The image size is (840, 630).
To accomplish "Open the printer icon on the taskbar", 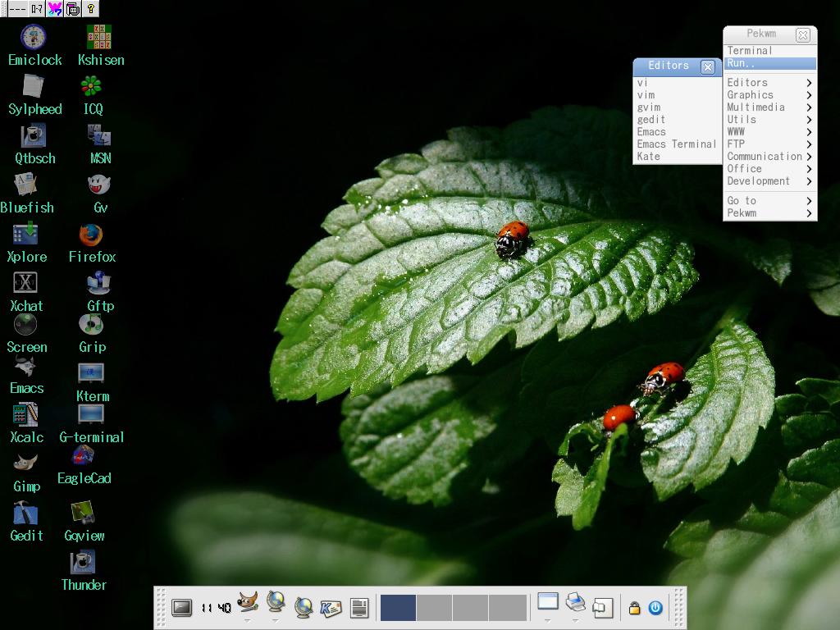I will click(x=574, y=604).
